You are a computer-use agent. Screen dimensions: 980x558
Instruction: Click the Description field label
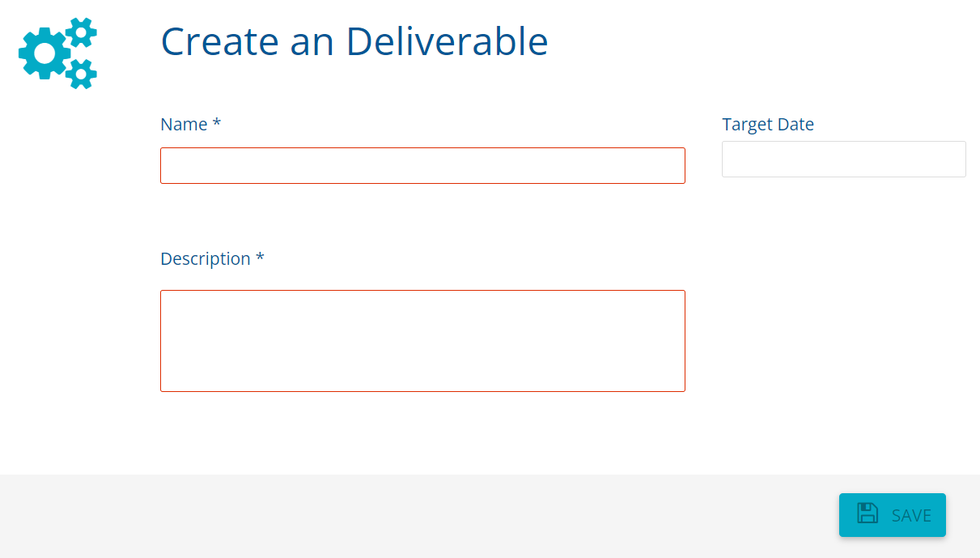(206, 258)
